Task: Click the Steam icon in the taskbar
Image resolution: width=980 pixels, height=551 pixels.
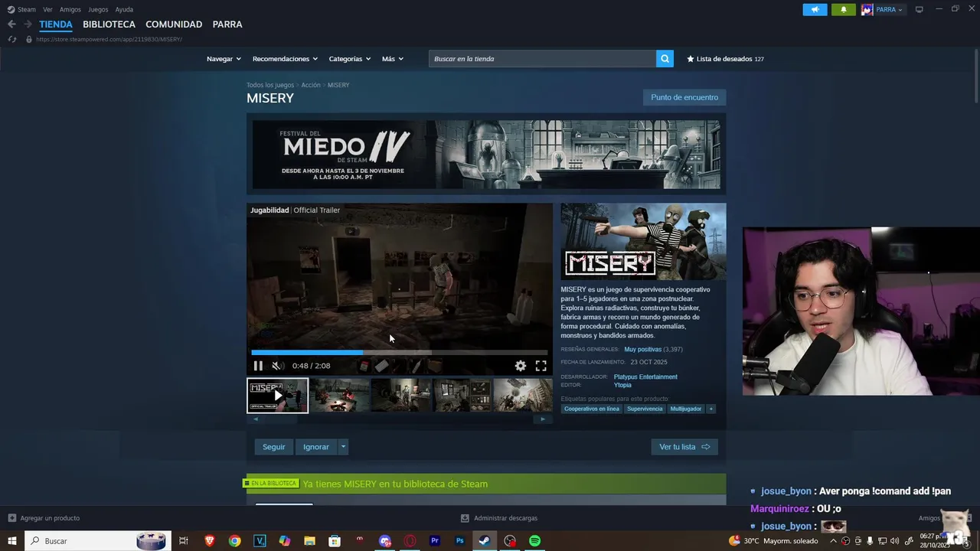Action: (484, 541)
